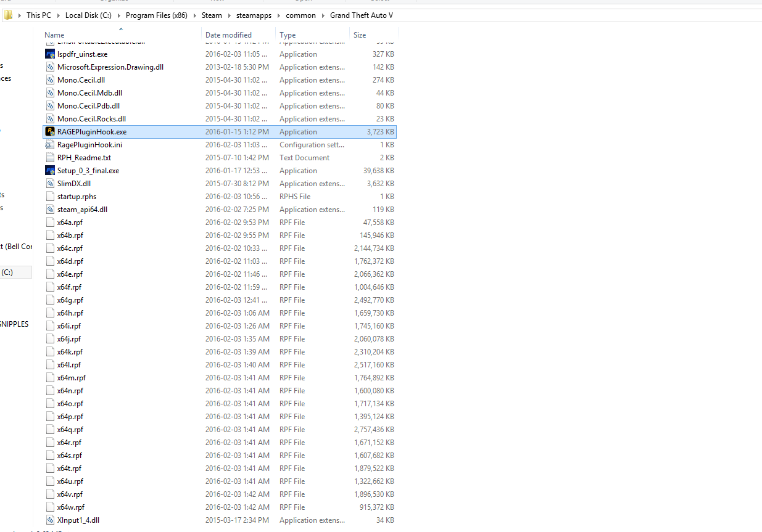Expand the chevron right of Local Disk (C:)
This screenshot has height=532, width=762.
tap(118, 15)
